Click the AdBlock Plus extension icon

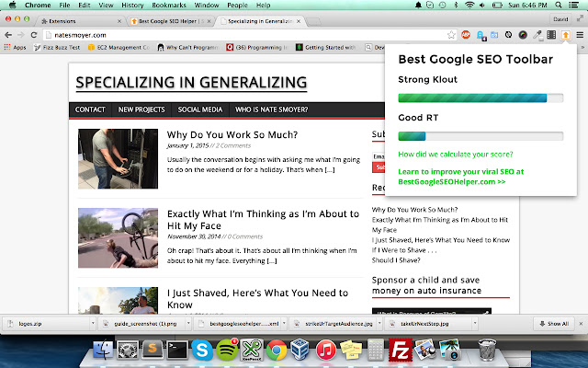466,35
